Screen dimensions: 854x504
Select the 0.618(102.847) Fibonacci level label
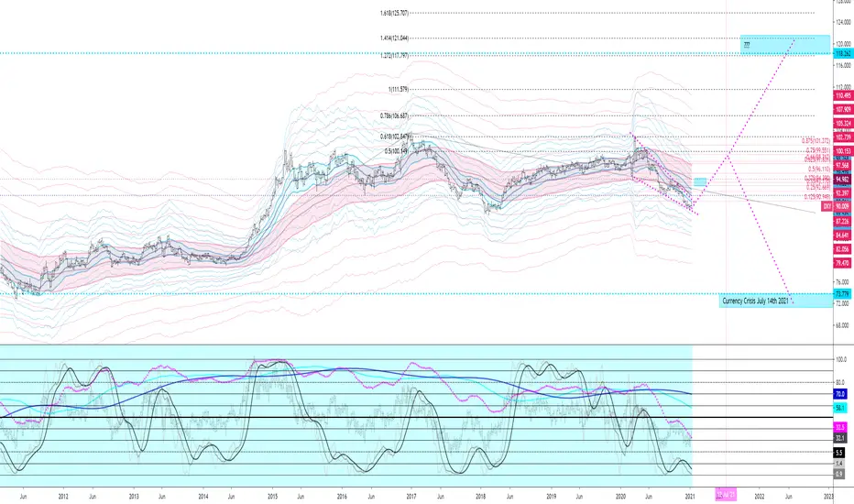tap(394, 137)
